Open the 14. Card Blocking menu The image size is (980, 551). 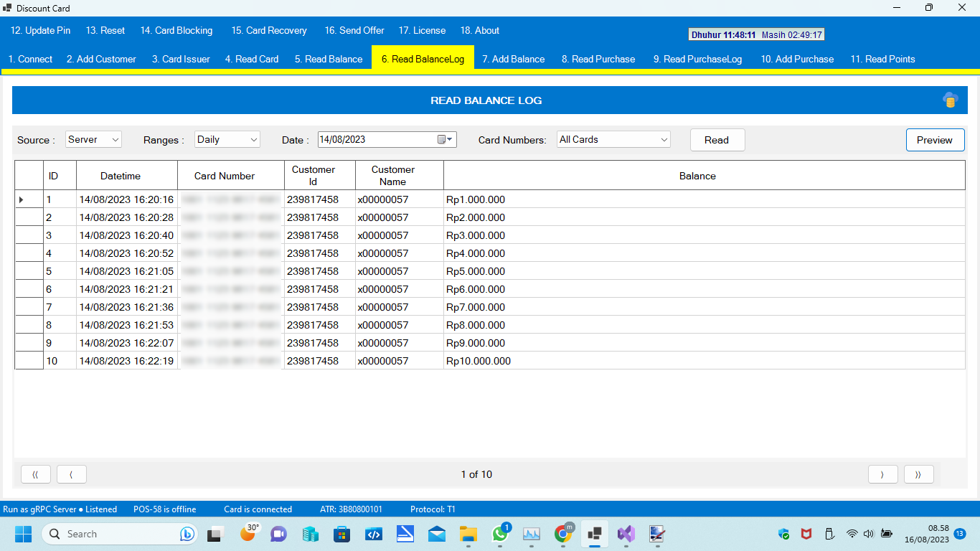[x=176, y=30]
